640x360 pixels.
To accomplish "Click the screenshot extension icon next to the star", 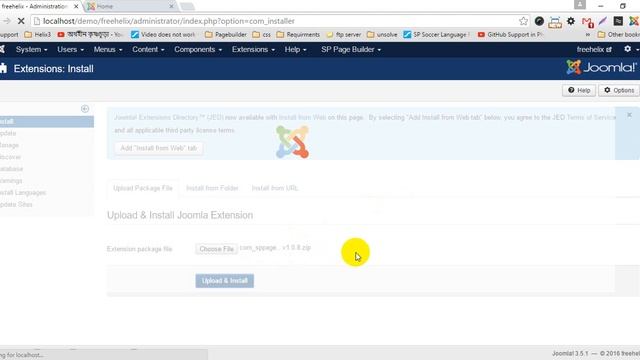I will click(555, 22).
